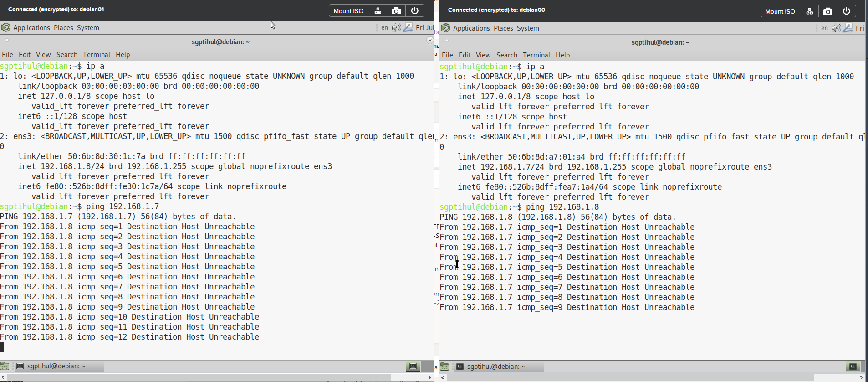Click 'Connected (encrypted) to: debian01' header text
The height and width of the screenshot is (382, 868).
pos(56,10)
